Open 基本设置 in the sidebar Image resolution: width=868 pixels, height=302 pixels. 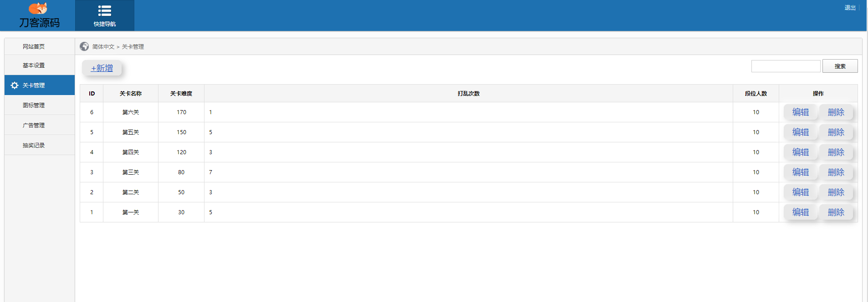click(34, 65)
